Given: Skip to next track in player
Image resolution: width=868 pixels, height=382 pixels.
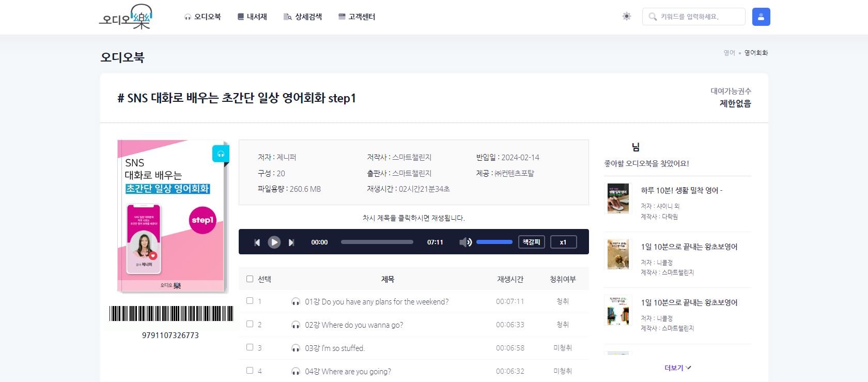Looking at the screenshot, I should (291, 242).
